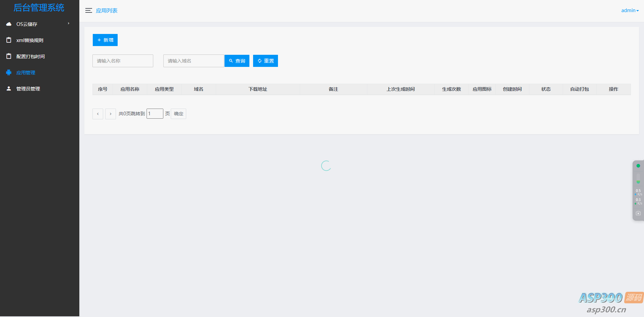Click the 重置 reset button
This screenshot has width=644, height=317.
pos(266,61)
